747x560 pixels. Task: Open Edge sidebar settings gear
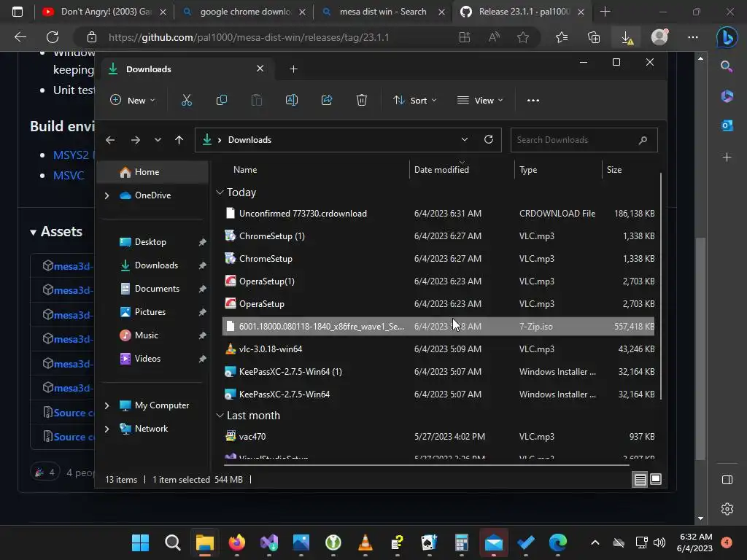tap(727, 508)
